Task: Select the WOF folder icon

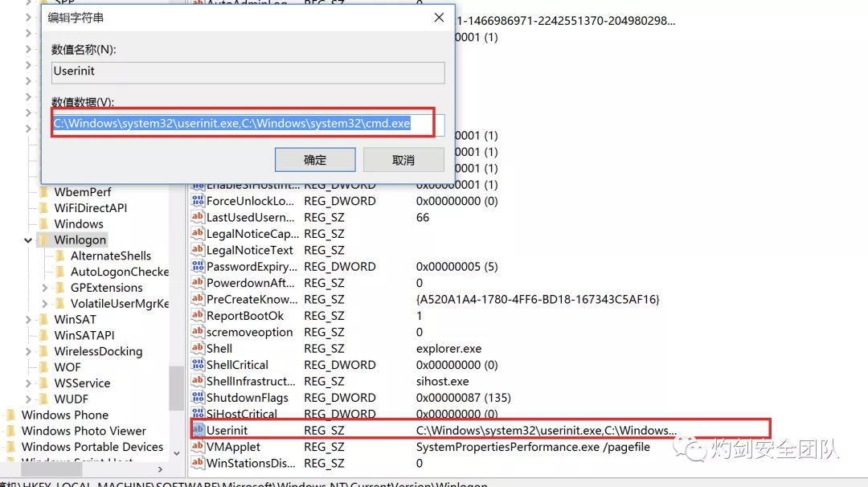Action: 43,367
